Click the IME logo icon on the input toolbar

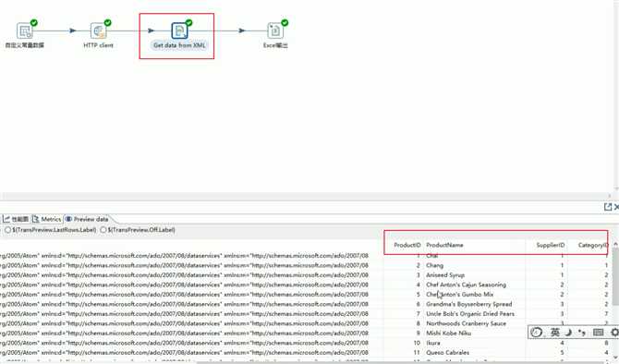click(536, 333)
